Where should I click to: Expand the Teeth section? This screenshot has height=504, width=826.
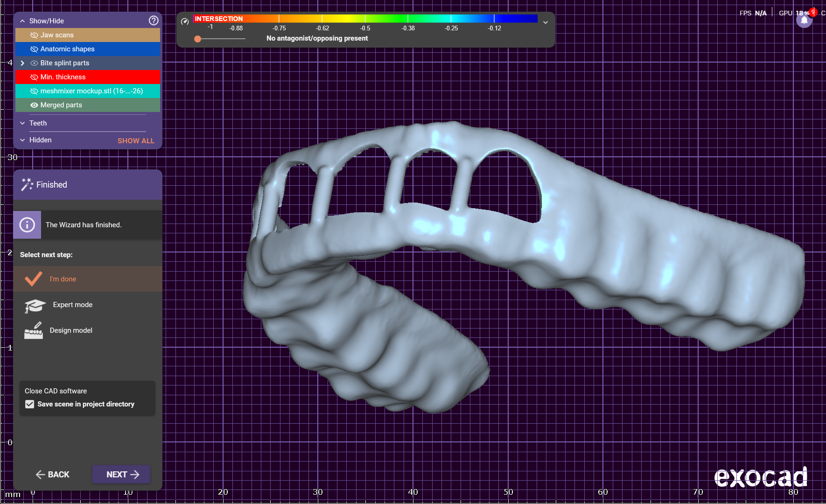(22, 123)
